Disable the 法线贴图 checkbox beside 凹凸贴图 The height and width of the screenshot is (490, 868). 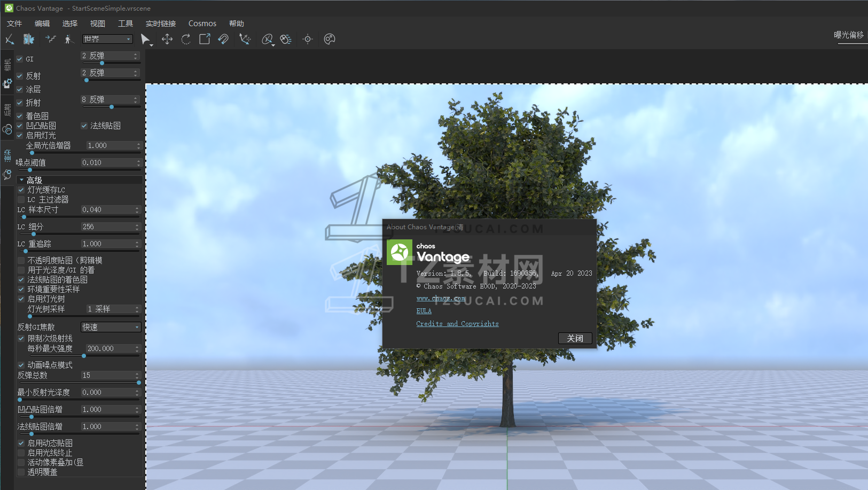coord(84,126)
